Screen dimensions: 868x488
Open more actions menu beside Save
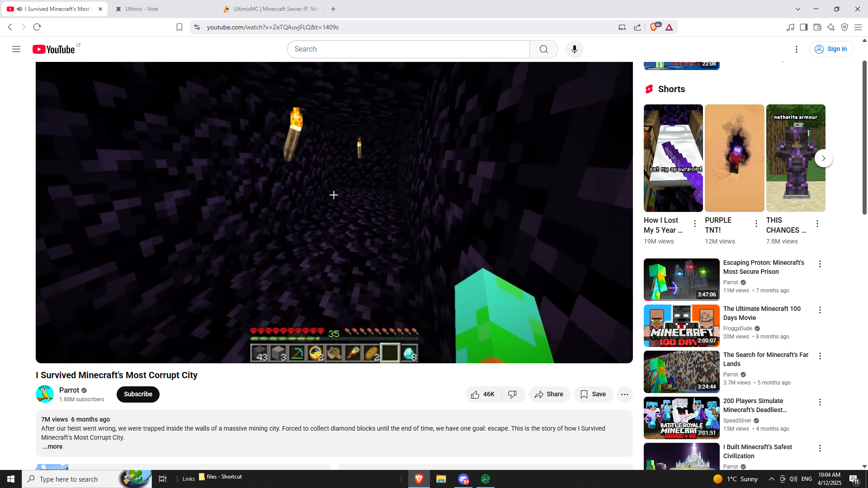624,394
